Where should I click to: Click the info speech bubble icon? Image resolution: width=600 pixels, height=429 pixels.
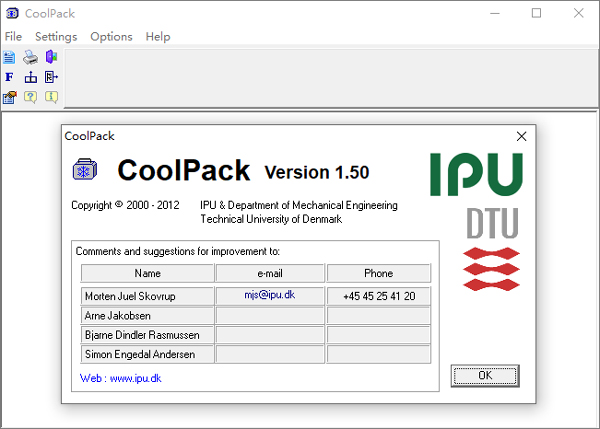coord(51,97)
